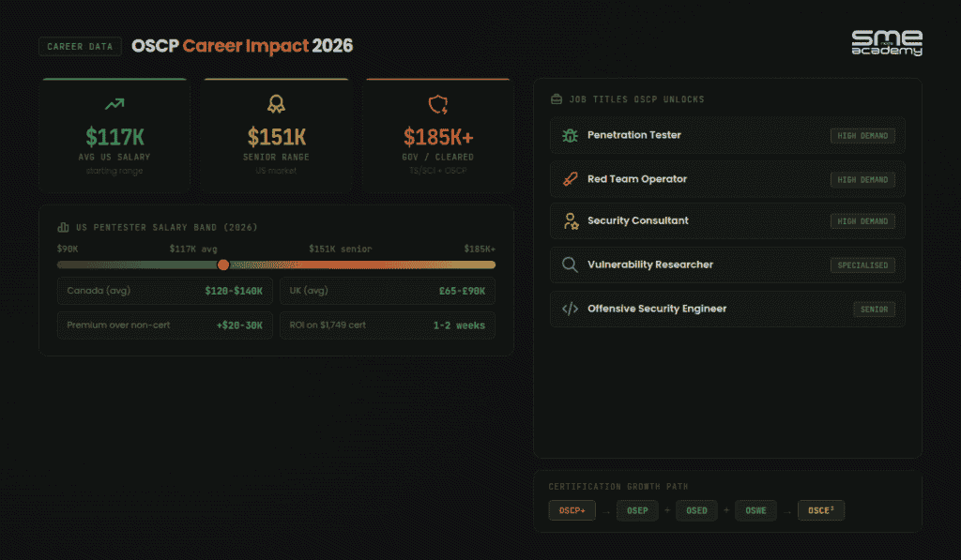Select the OSED certification chip
The width and height of the screenshot is (961, 560).
(x=697, y=510)
